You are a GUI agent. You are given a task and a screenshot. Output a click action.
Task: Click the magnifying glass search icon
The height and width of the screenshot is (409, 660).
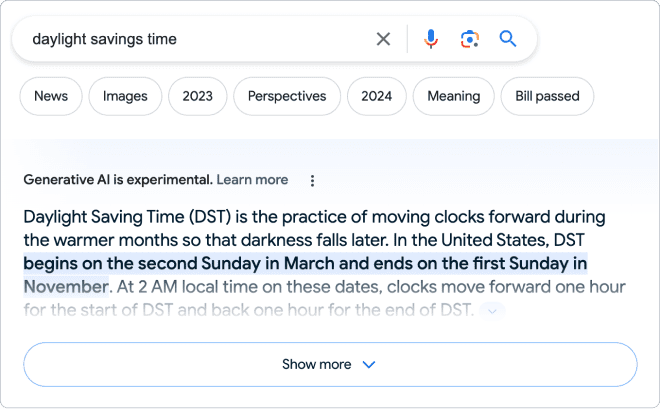click(508, 39)
